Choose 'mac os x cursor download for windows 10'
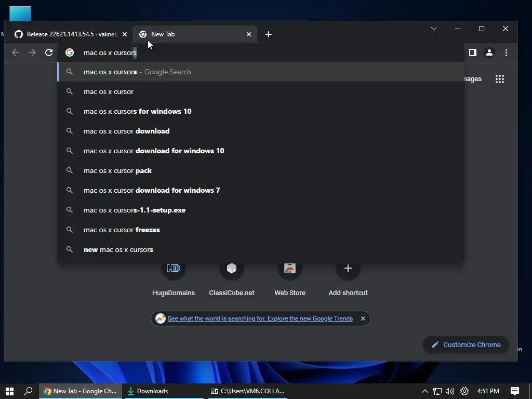The width and height of the screenshot is (532, 399). tap(261, 151)
